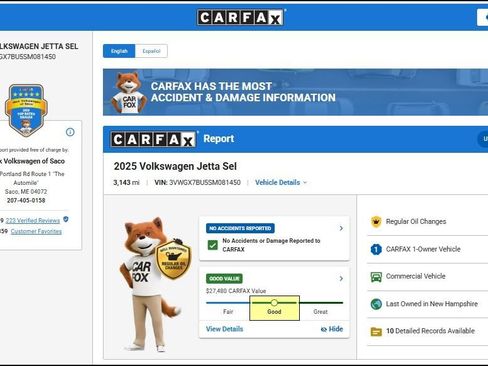Open the info icon in dealer card
This screenshot has height=366, width=488.
(70, 132)
